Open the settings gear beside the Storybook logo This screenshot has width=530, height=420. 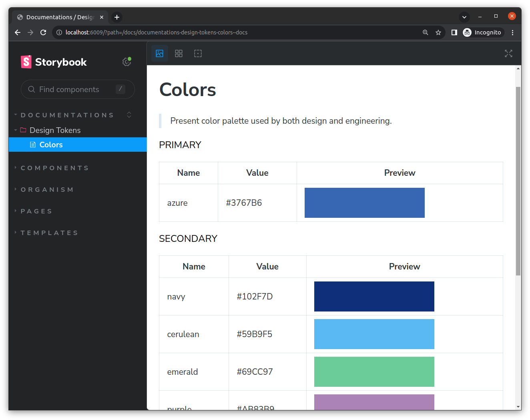pos(126,62)
